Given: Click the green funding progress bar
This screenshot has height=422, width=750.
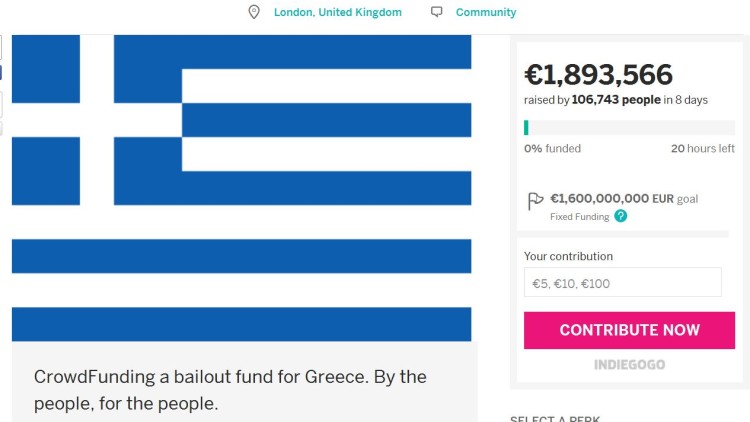Looking at the screenshot, I should (x=629, y=127).
